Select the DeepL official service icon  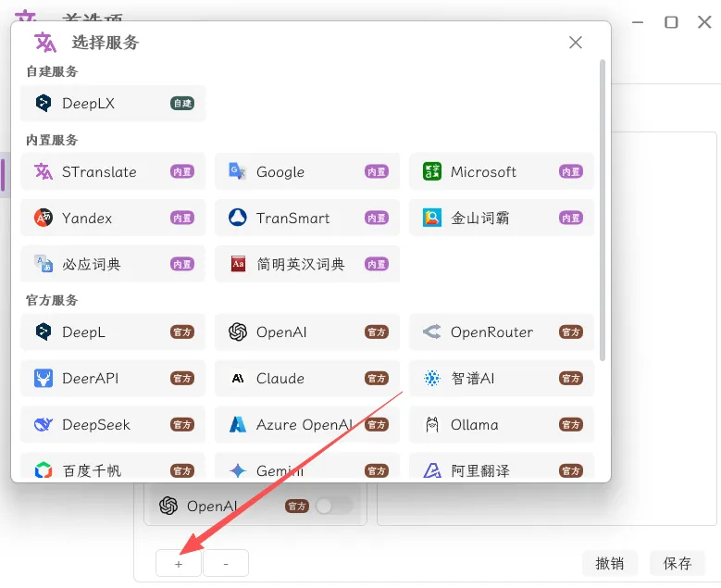(44, 332)
